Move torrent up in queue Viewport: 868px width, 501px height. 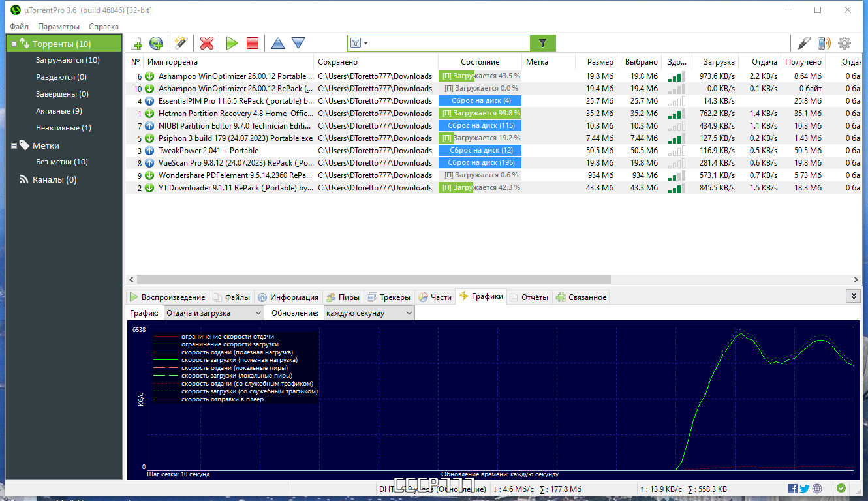[x=278, y=43]
